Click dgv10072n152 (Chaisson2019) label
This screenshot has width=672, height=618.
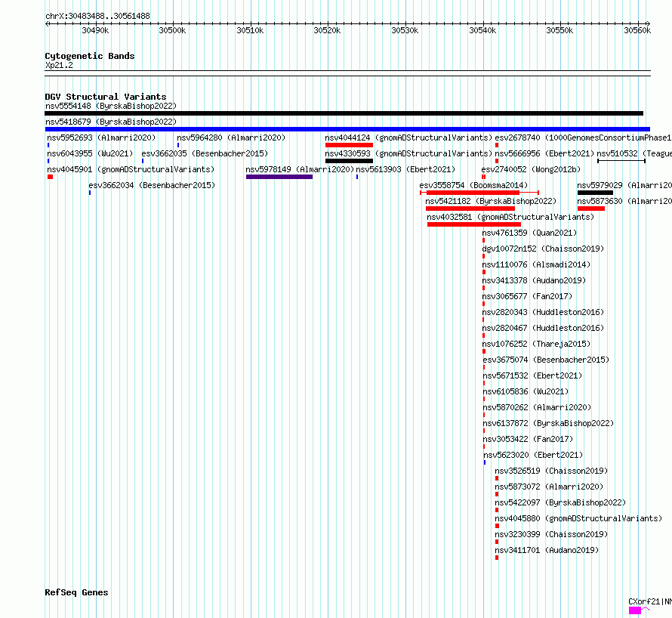(543, 249)
